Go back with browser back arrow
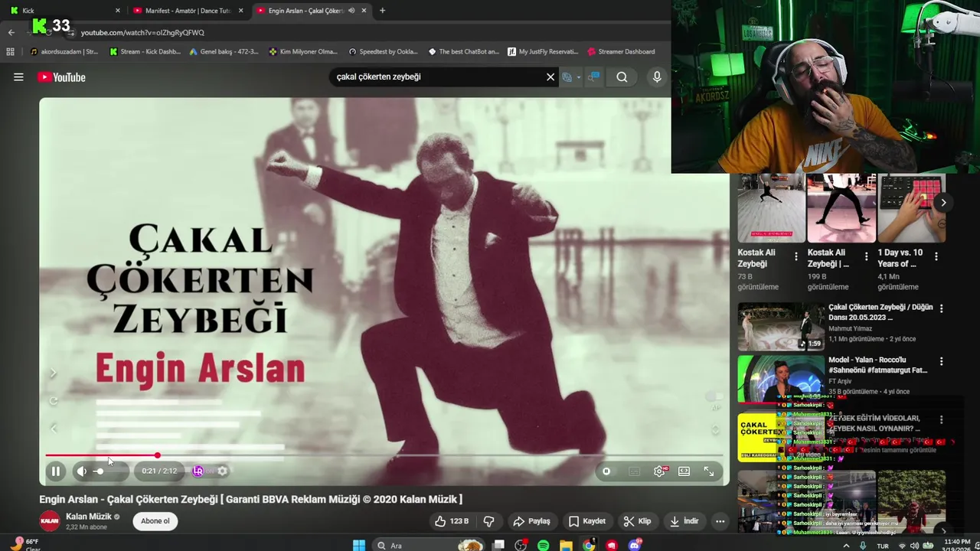980x551 pixels. pyautogui.click(x=11, y=33)
